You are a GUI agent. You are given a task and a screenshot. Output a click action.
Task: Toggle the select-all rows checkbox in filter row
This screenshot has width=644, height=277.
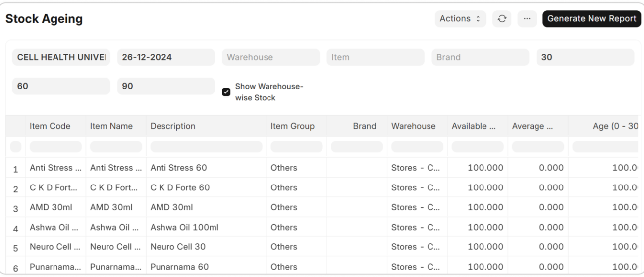point(16,147)
